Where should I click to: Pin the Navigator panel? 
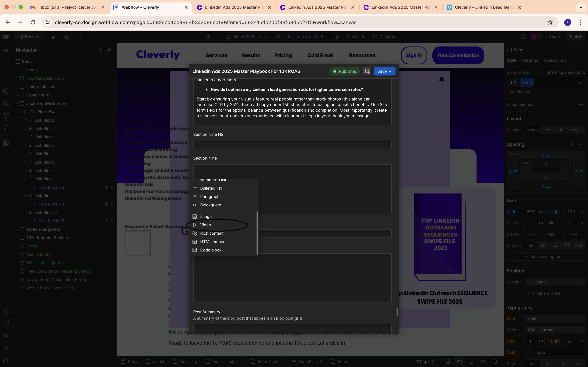coord(109,50)
